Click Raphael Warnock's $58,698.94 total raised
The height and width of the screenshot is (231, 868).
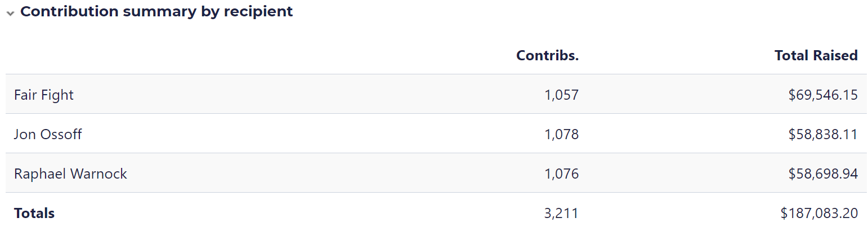[x=823, y=174]
